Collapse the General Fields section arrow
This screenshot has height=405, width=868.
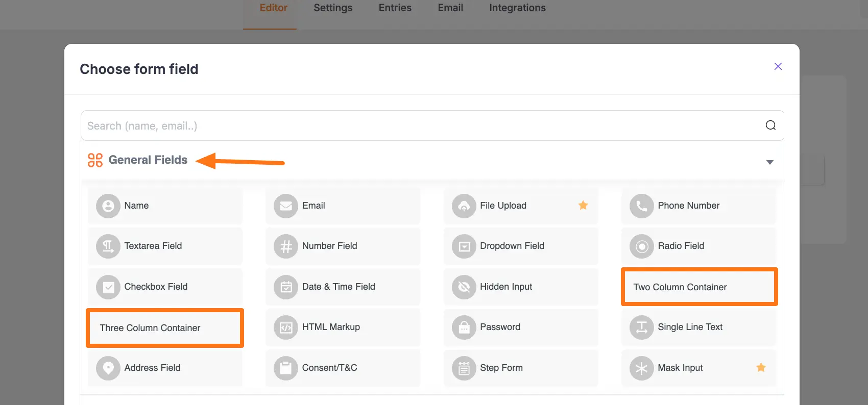[769, 162]
